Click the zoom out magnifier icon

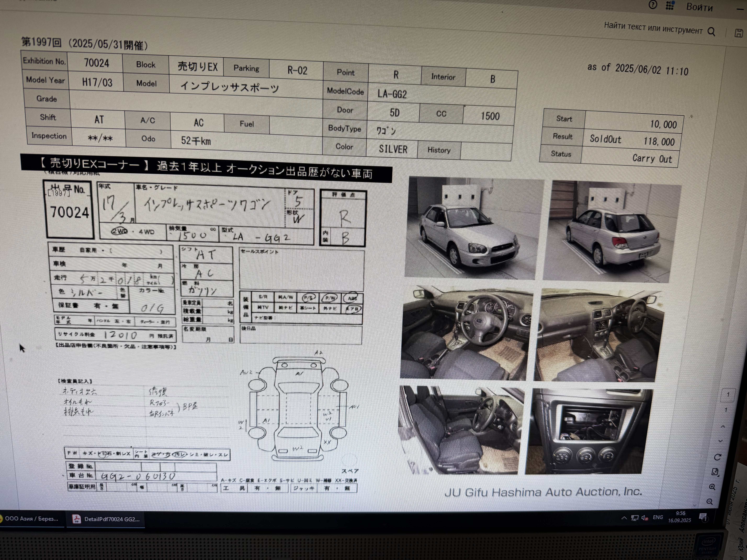tap(709, 502)
